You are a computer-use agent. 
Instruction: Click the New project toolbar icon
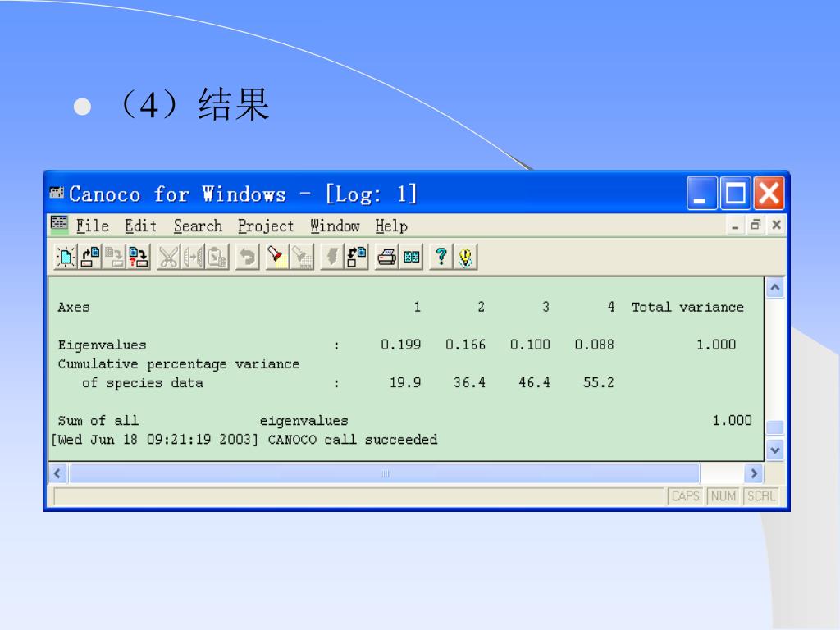point(66,257)
